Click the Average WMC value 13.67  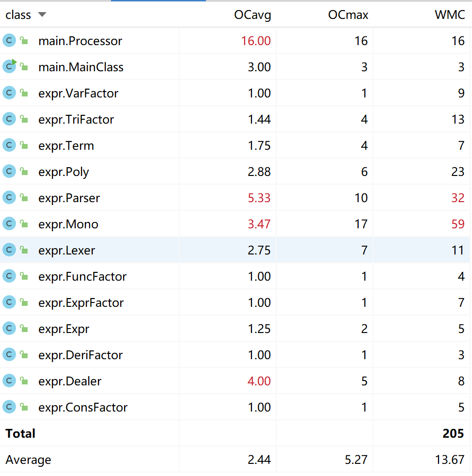[x=450, y=460]
